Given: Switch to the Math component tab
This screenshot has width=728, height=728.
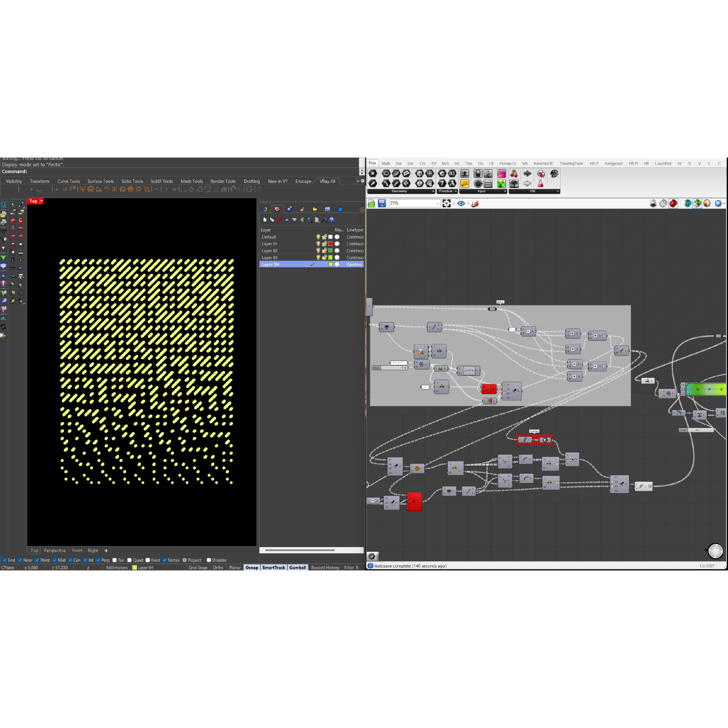Looking at the screenshot, I should [386, 163].
